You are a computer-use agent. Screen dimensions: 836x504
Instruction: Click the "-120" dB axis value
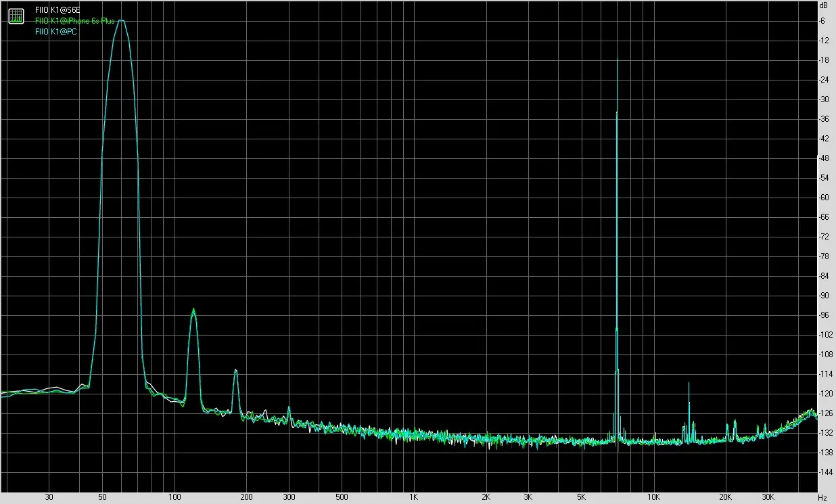827,394
